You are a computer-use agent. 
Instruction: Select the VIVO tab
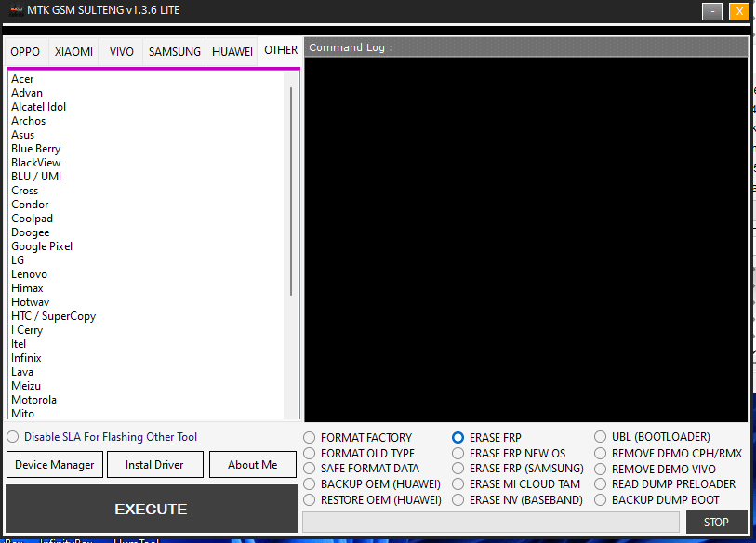(121, 52)
